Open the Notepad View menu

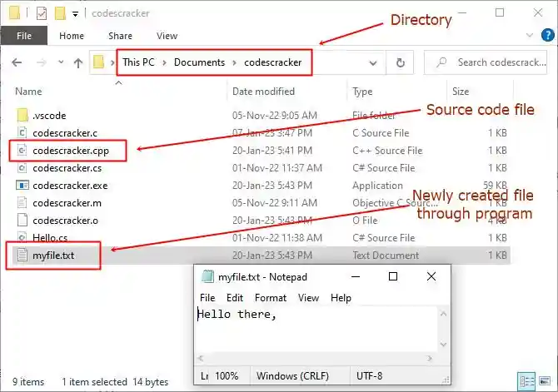[308, 298]
